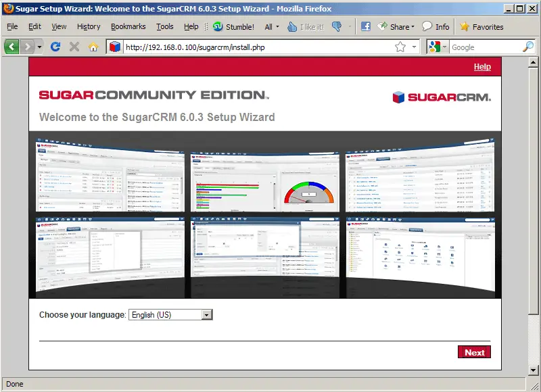
Task: Open the back/forward history dropdown arrow
Action: pyautogui.click(x=39, y=47)
